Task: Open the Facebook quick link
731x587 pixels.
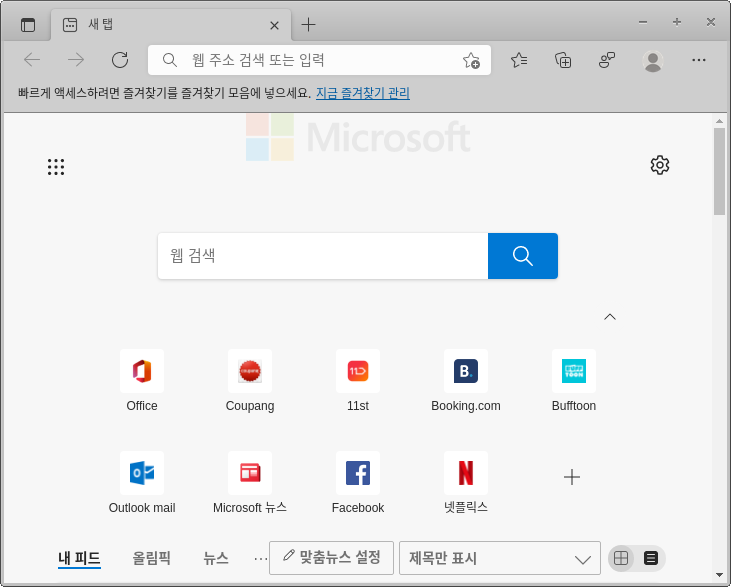Action: pos(358,483)
